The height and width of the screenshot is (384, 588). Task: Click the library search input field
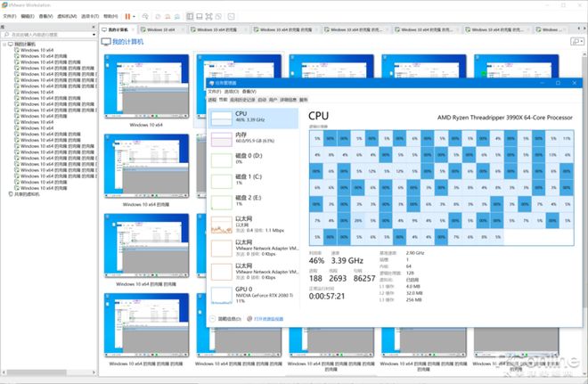[x=45, y=35]
